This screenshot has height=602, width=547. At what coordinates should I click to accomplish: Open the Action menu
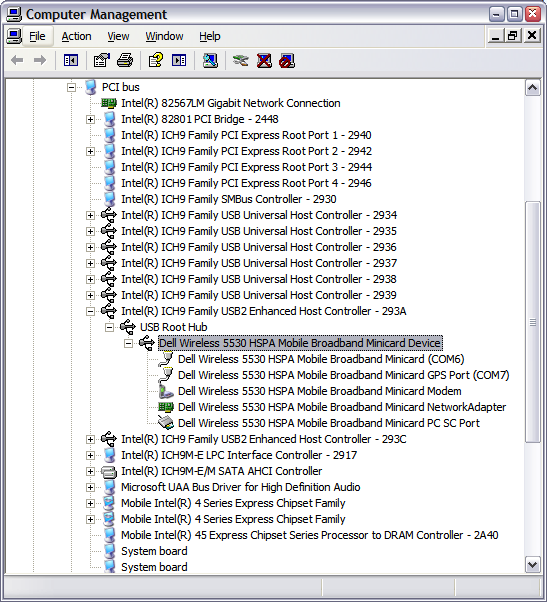point(76,36)
